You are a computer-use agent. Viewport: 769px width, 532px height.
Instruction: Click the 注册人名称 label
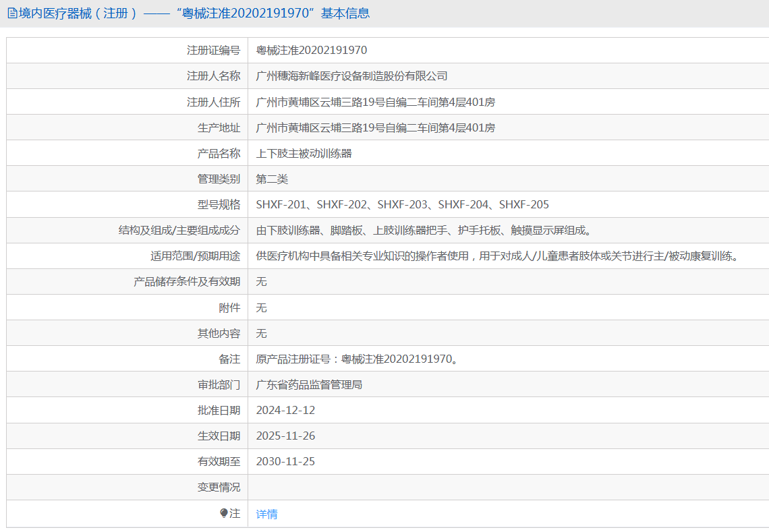[x=214, y=76]
